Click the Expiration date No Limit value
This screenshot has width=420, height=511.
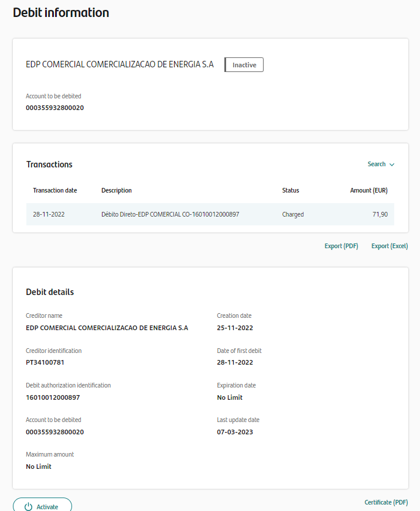[230, 397]
